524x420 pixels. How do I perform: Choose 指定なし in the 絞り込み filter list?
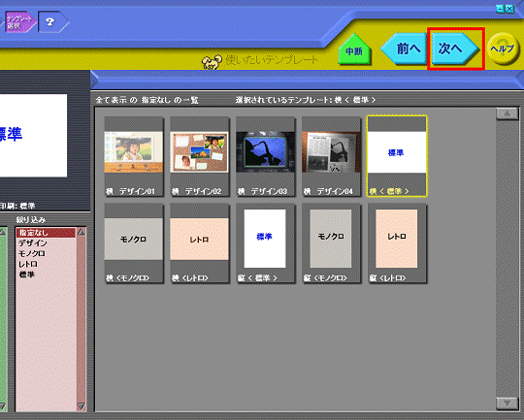pyautogui.click(x=46, y=233)
